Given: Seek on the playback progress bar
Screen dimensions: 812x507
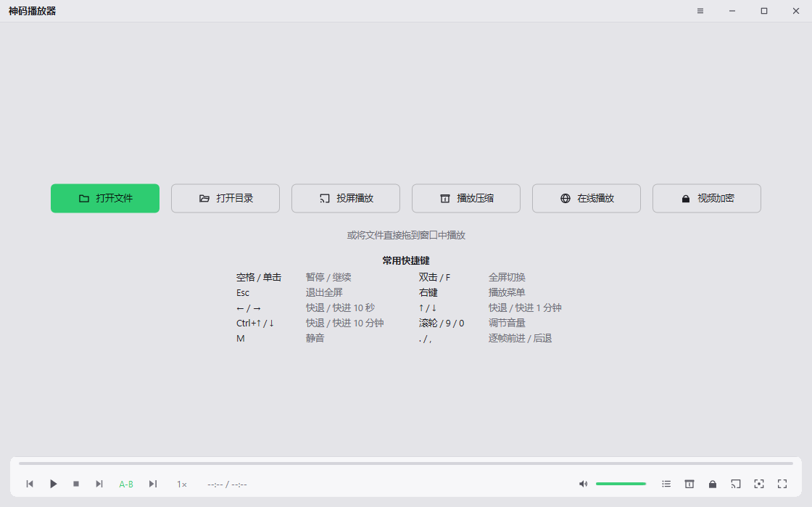Looking at the screenshot, I should [406, 463].
